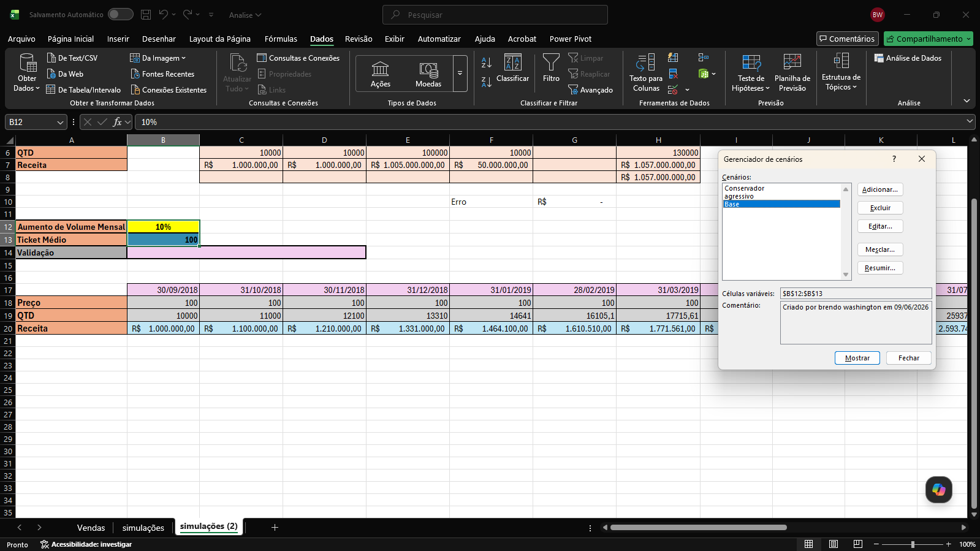Switch to Página Inicial tab
The width and height of the screenshot is (980, 551).
click(70, 39)
